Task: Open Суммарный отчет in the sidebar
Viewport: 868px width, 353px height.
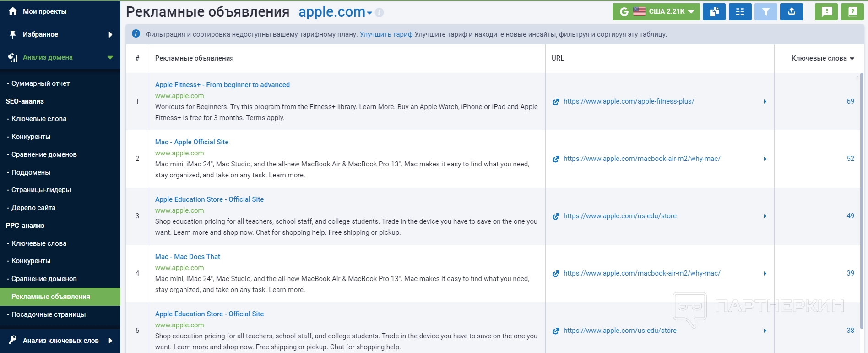Action: (40, 83)
